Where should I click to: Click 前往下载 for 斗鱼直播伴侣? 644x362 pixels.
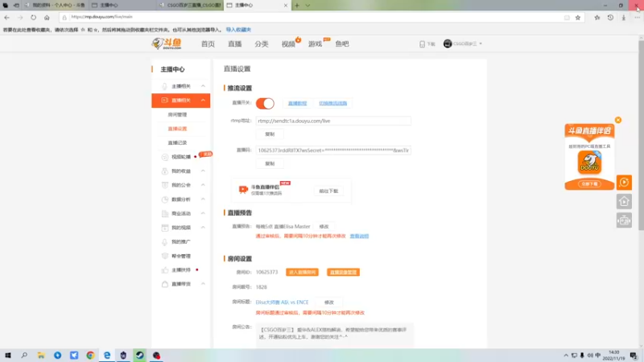(x=328, y=191)
